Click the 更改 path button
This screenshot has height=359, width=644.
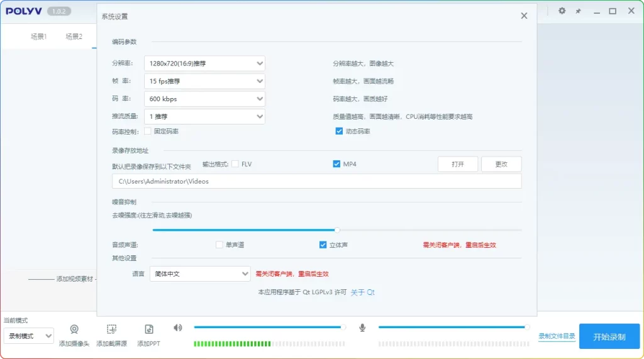(x=501, y=164)
